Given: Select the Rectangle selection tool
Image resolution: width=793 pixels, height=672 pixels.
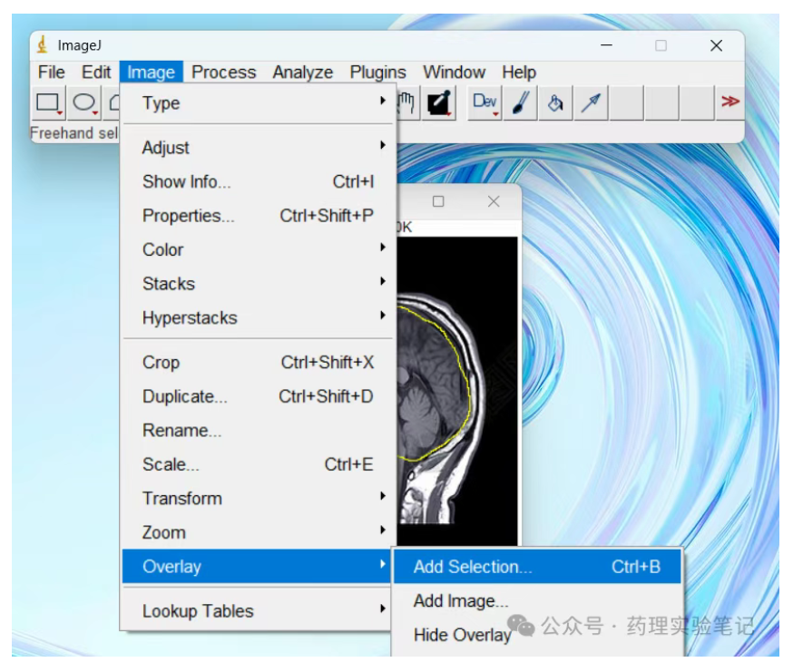Looking at the screenshot, I should (x=49, y=103).
